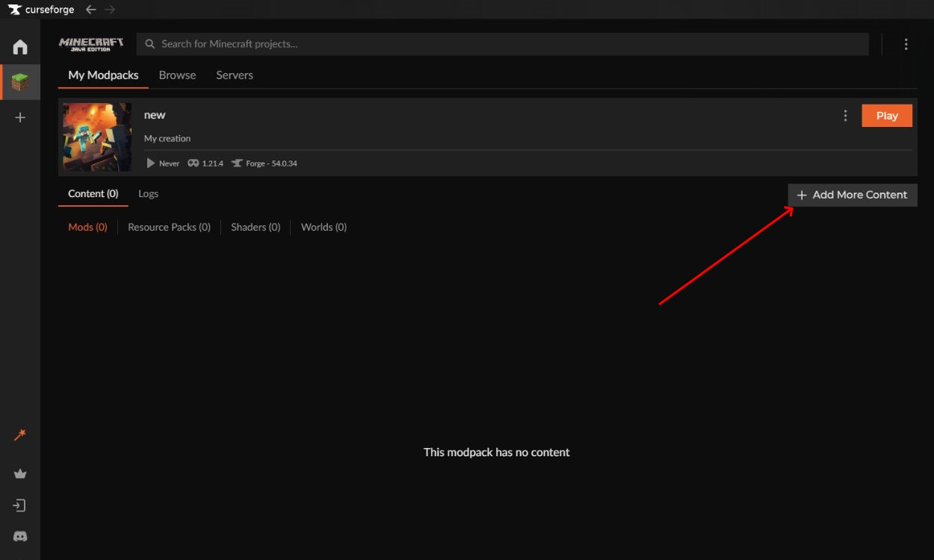Click the Minecraft Java Edition logo
This screenshot has height=560, width=934.
(x=91, y=44)
